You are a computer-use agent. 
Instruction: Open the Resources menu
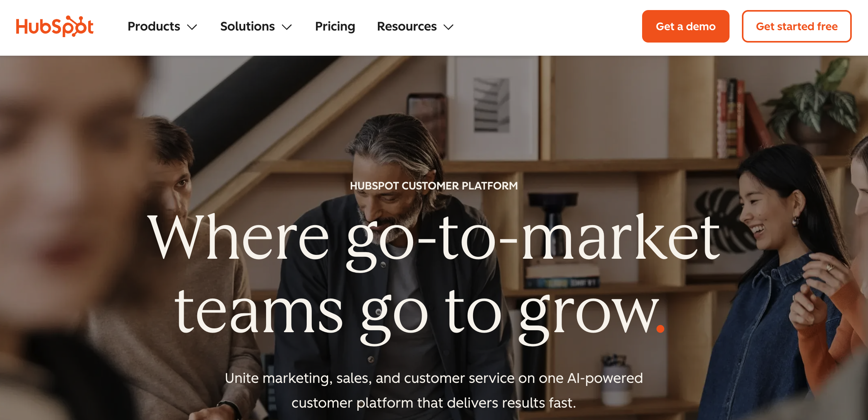pyautogui.click(x=407, y=26)
